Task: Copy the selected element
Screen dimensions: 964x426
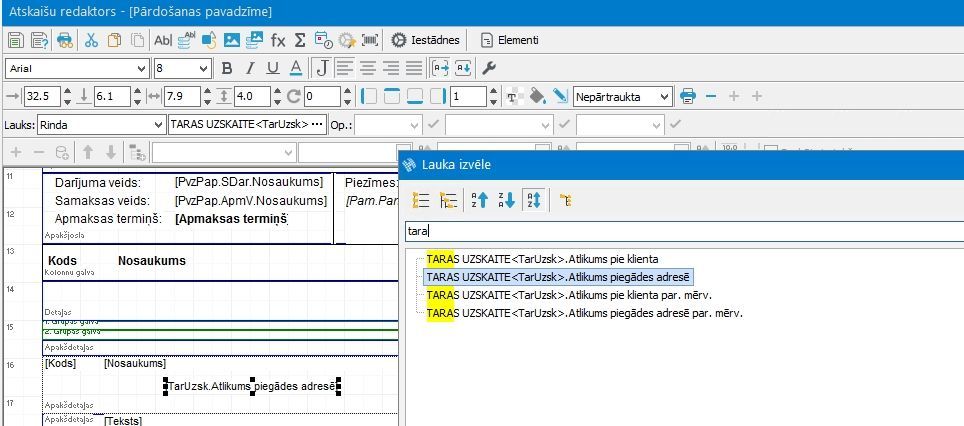Action: tap(114, 41)
